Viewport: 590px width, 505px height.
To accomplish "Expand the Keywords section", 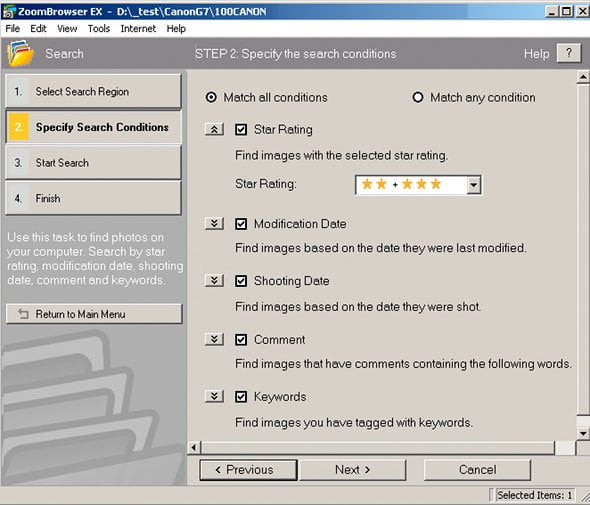I will coord(214,396).
